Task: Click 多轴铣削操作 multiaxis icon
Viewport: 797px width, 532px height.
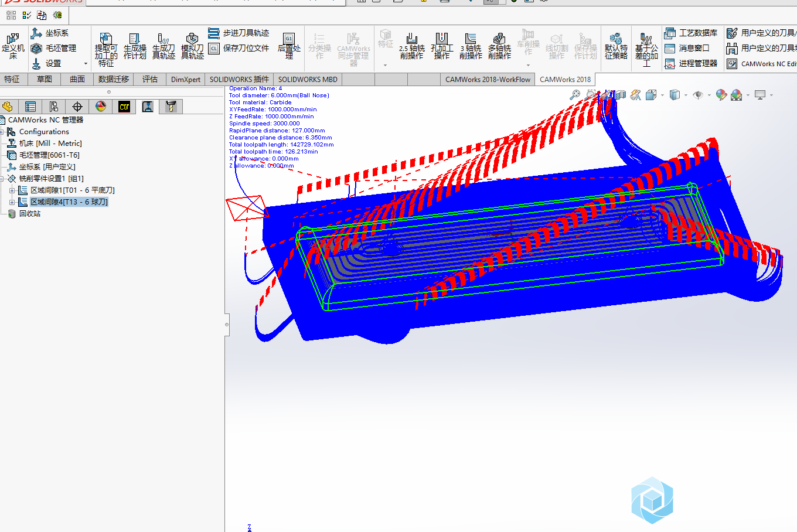Action: coord(499,46)
